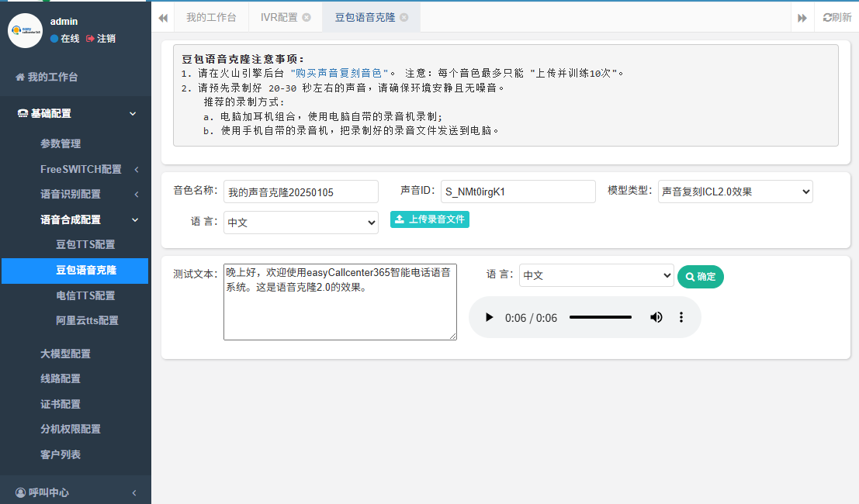Mute the audio player volume

pos(656,317)
